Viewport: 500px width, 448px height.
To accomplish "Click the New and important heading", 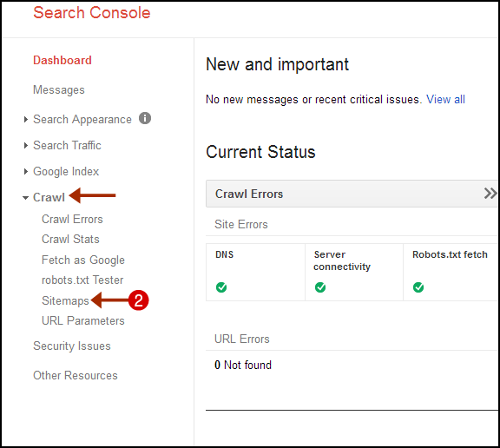I will [278, 64].
